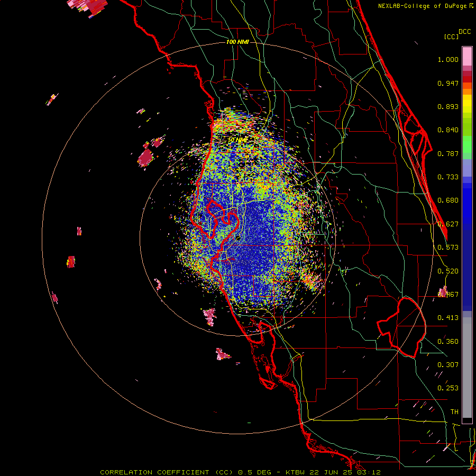Click the 0.947 color scale value

click(448, 83)
